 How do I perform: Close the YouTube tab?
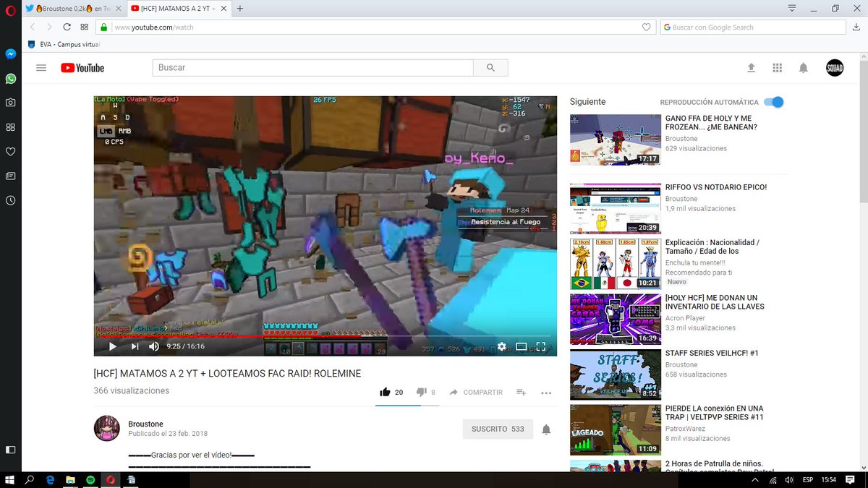[223, 9]
